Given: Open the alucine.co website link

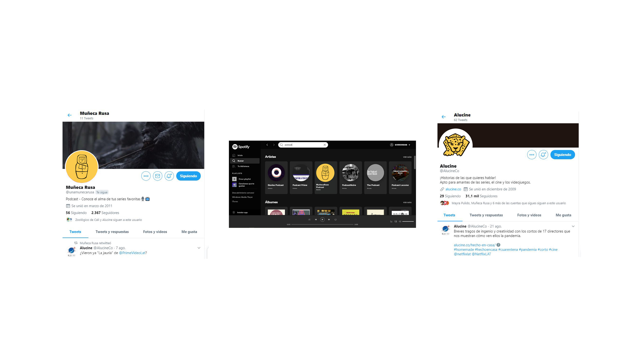Looking at the screenshot, I should pos(453,189).
